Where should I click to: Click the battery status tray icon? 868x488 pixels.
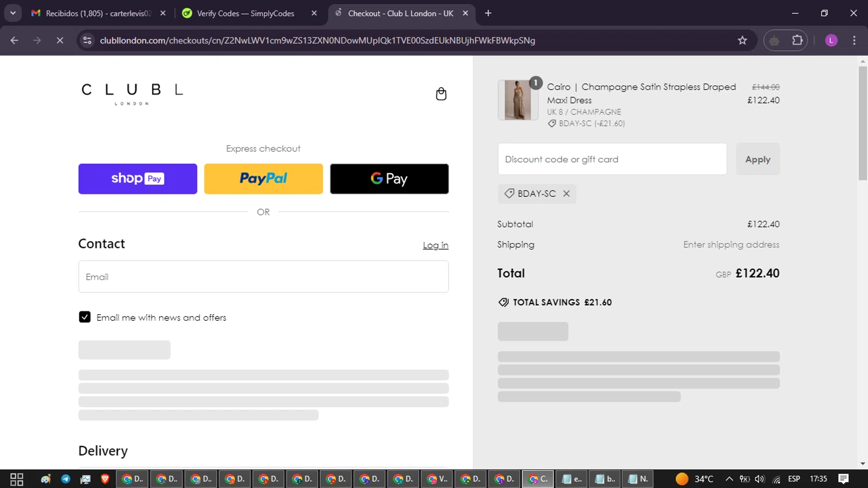coord(745,479)
